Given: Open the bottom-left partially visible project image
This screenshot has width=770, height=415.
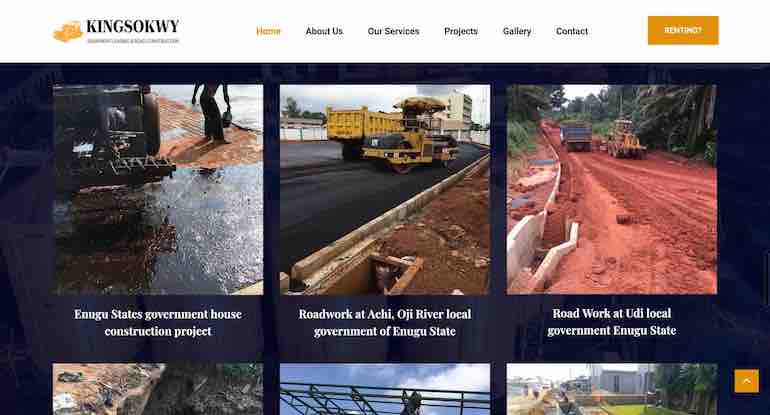Looking at the screenshot, I should 158,389.
